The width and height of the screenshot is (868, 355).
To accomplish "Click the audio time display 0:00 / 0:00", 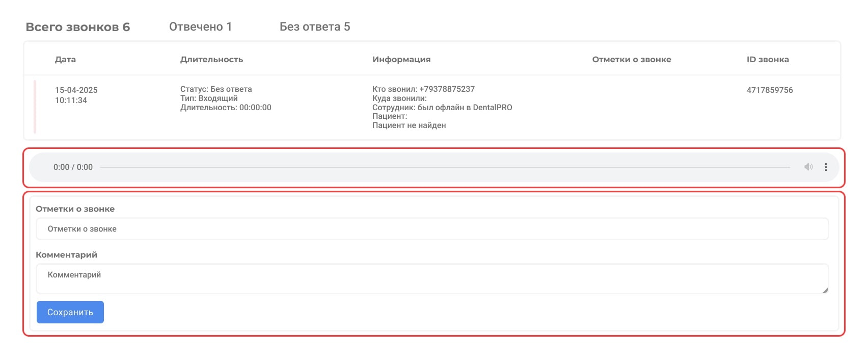I will click(x=73, y=167).
